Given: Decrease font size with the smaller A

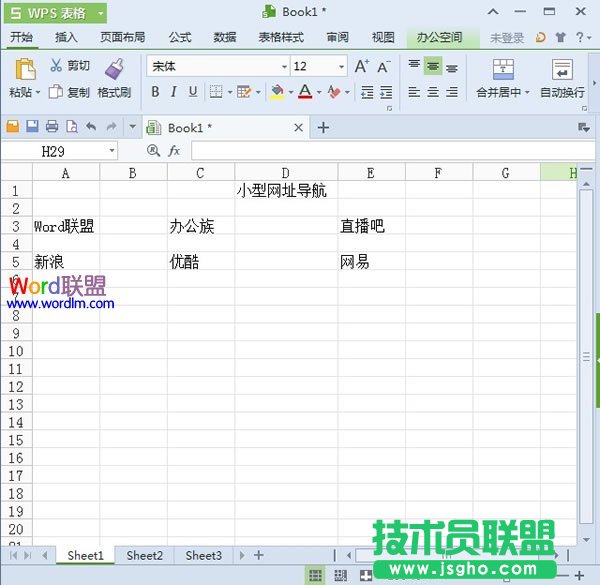Looking at the screenshot, I should [x=383, y=67].
